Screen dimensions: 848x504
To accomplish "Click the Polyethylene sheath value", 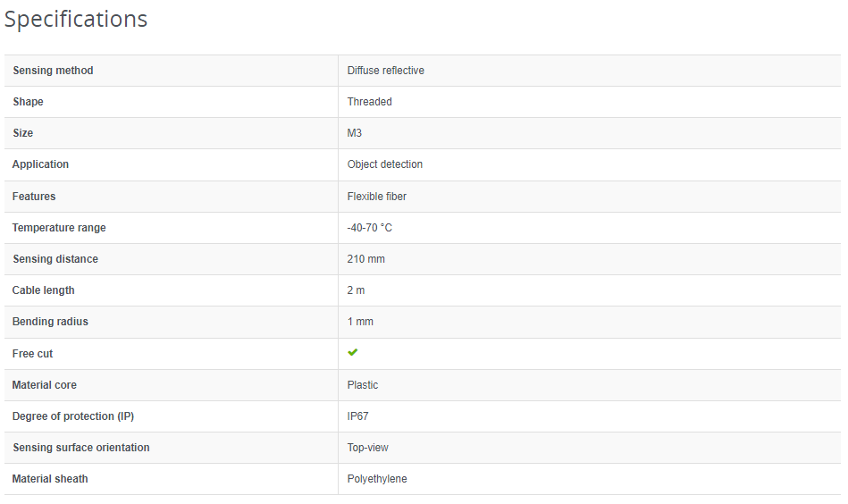I will click(x=377, y=479).
